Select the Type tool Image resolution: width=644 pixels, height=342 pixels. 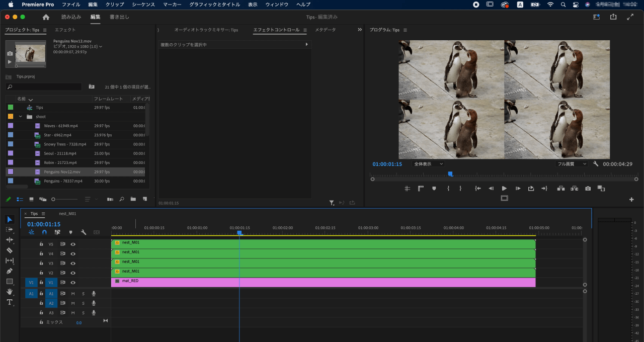tap(10, 302)
